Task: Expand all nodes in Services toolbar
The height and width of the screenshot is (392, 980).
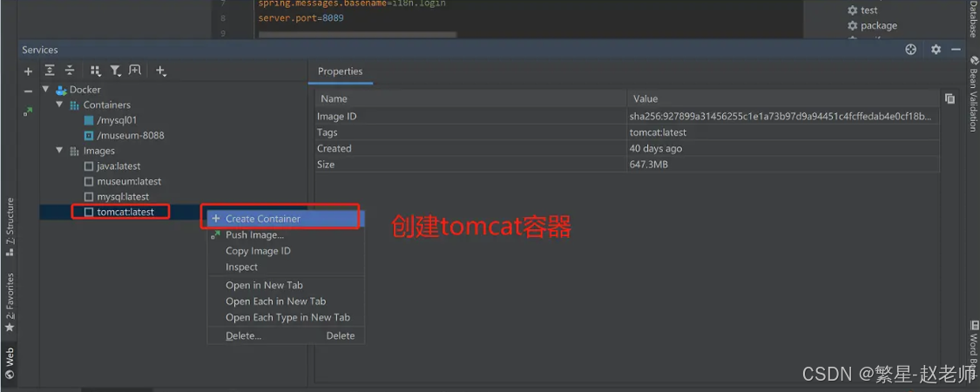Action: 50,71
